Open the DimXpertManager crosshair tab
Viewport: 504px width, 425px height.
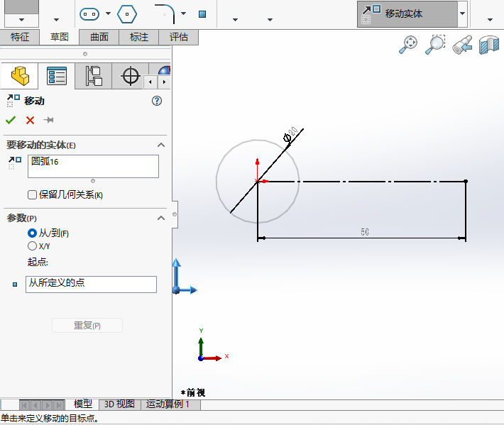(131, 76)
